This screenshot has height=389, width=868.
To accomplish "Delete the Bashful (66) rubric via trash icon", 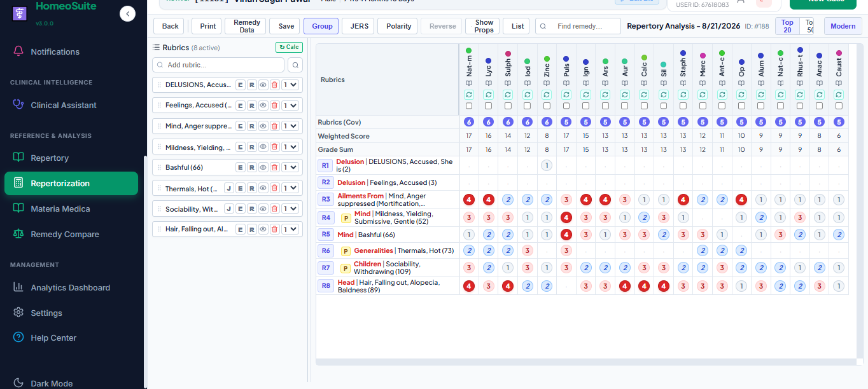I will 274,167.
